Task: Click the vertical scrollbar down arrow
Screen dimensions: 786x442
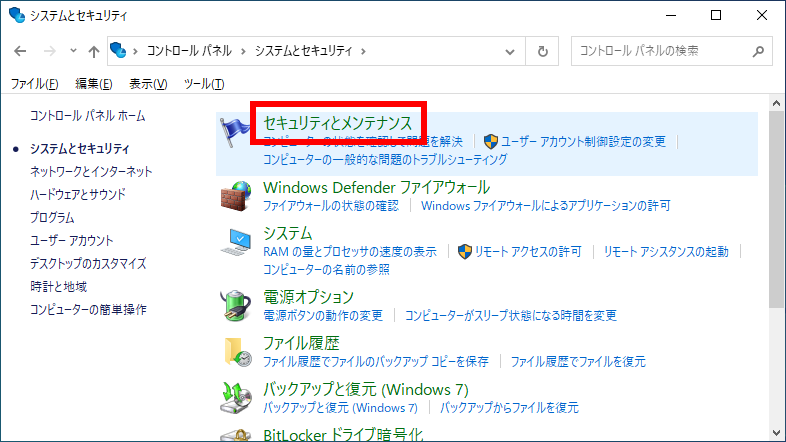Action: click(x=777, y=433)
